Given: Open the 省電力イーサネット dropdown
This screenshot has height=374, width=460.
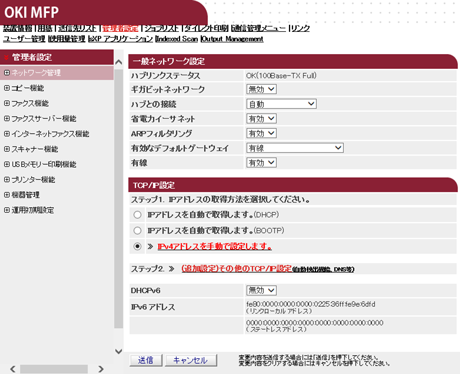Looking at the screenshot, I should point(261,119).
